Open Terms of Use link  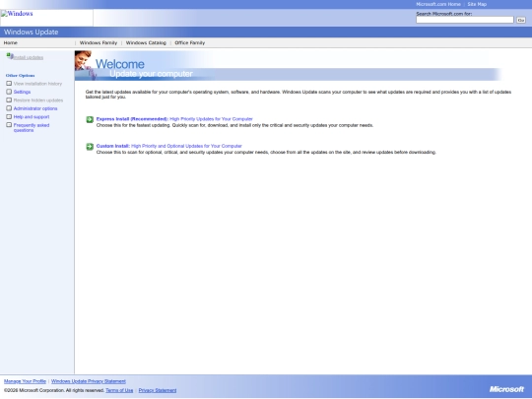119,390
